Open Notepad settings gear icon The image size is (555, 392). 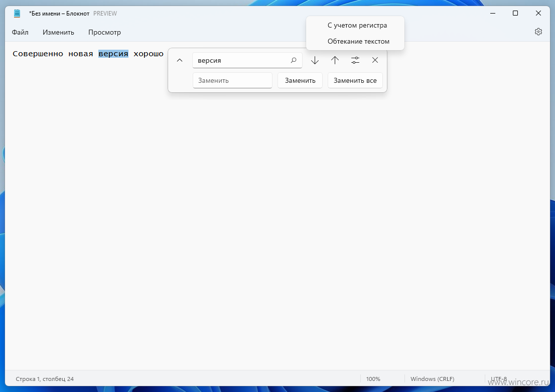(538, 32)
